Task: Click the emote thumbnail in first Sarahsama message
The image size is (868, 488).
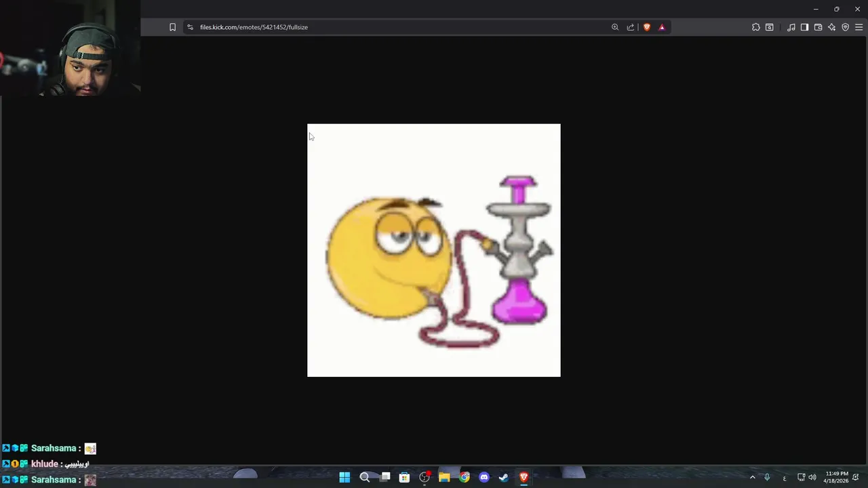Action: point(90,449)
